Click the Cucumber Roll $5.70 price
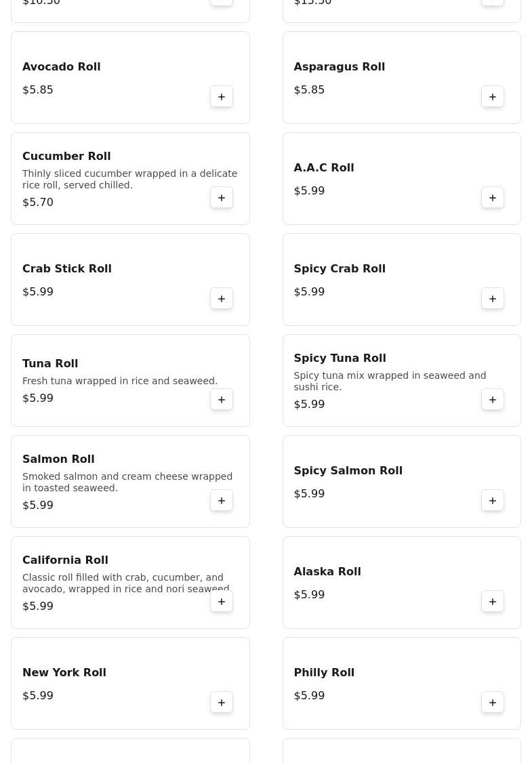 point(38,203)
